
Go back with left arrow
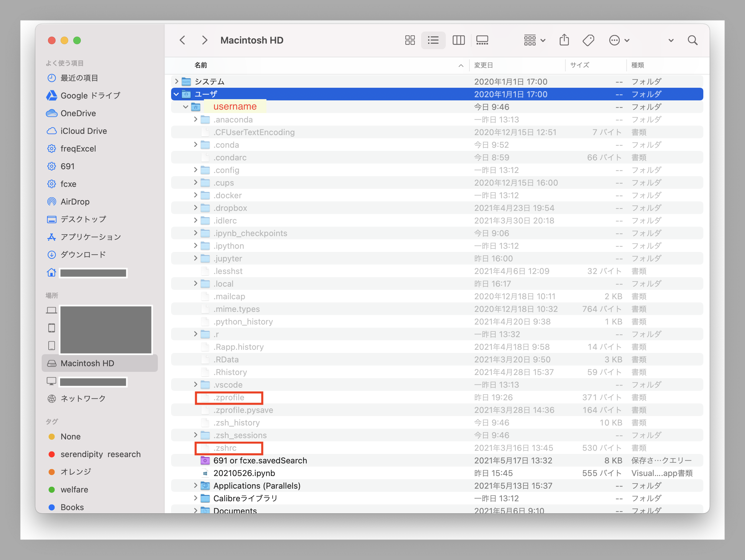(182, 40)
